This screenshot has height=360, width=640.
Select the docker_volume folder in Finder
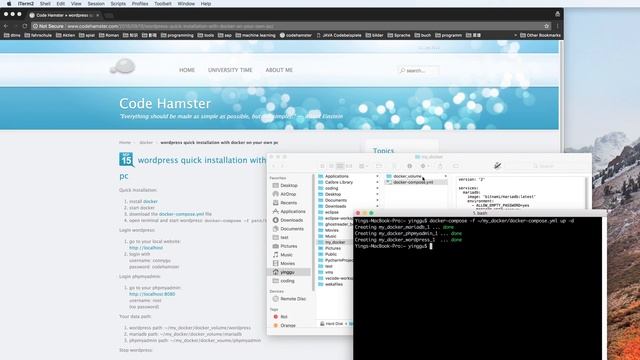pos(407,176)
